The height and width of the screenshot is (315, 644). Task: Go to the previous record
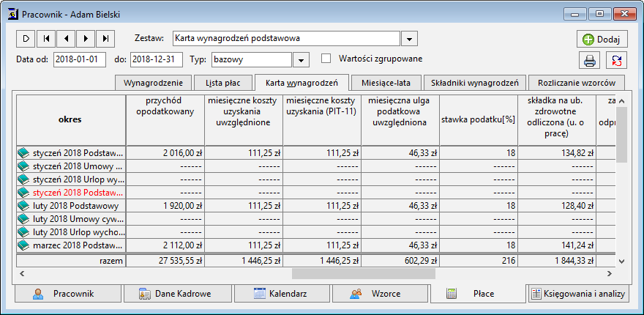pos(66,38)
